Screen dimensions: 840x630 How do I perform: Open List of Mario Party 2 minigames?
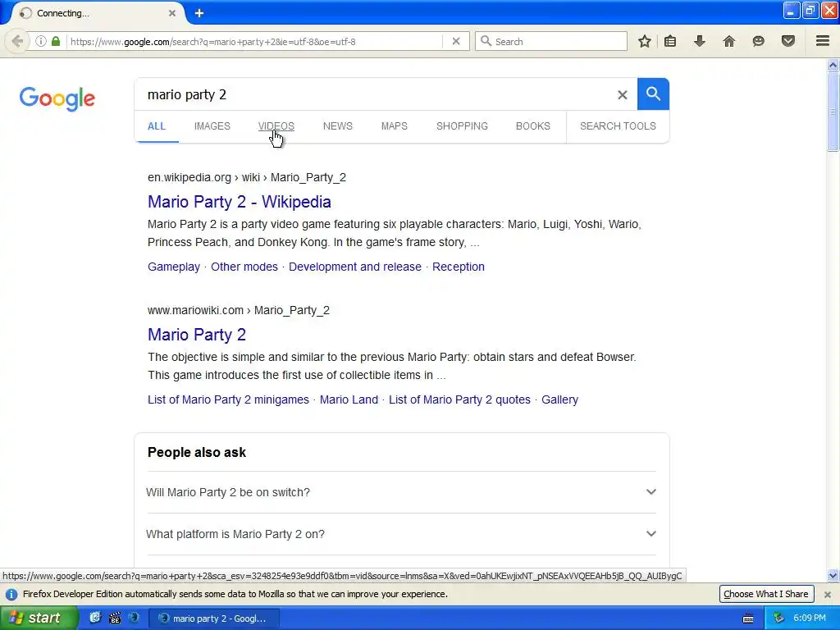pyautogui.click(x=228, y=399)
